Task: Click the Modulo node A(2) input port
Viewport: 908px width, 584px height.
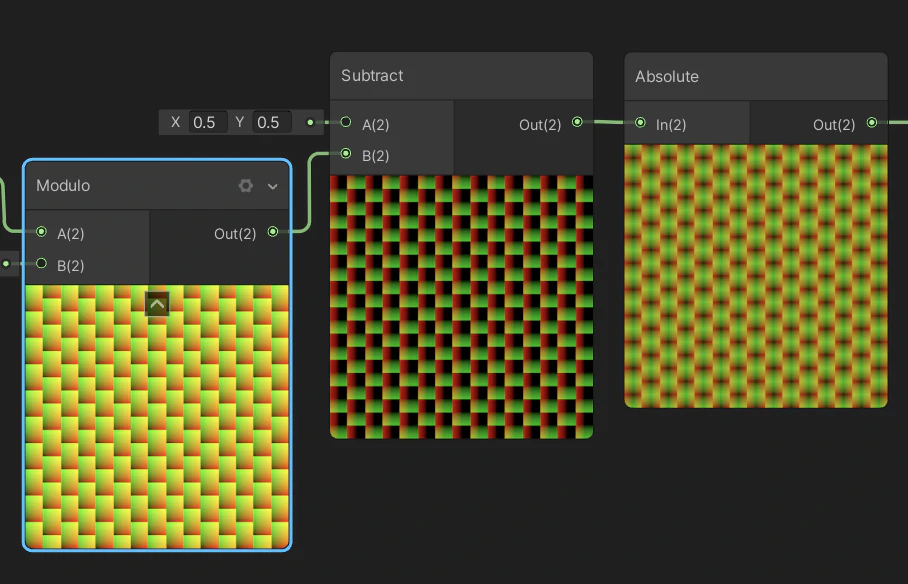Action: (41, 232)
